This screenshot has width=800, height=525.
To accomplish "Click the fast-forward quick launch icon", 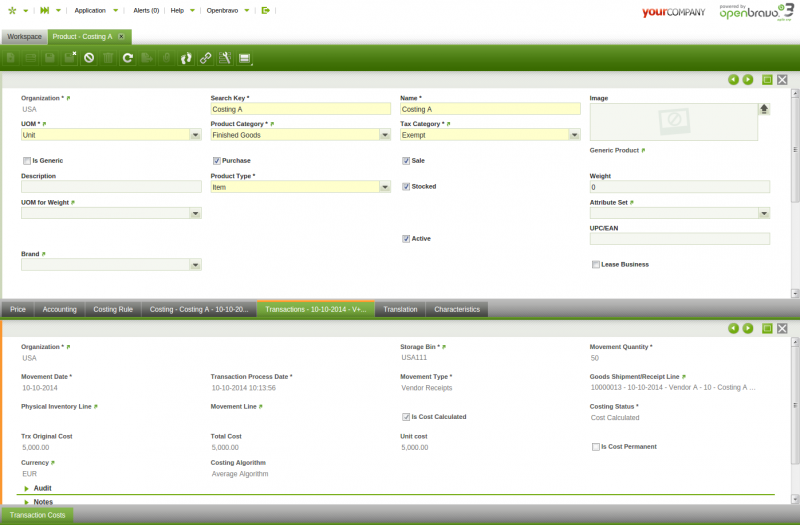I will 45,10.
